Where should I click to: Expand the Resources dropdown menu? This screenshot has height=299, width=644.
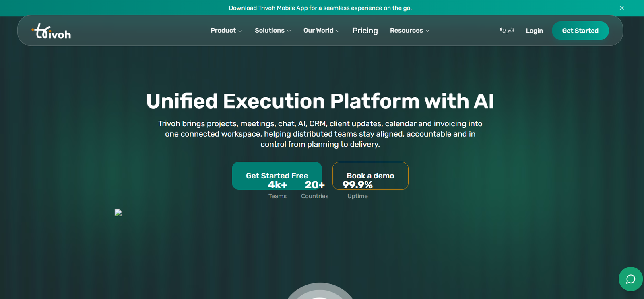(409, 31)
